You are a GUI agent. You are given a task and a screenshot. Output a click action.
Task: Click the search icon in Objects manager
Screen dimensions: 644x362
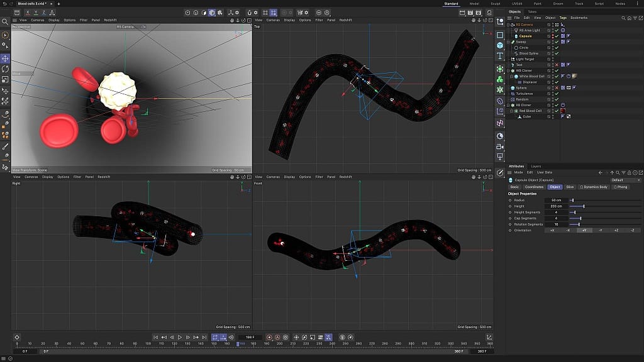(x=623, y=18)
